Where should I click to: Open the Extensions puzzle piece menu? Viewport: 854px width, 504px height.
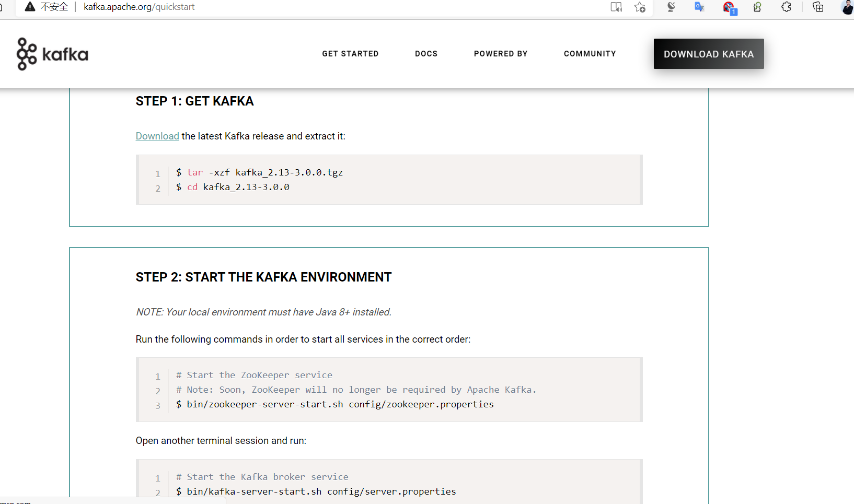pyautogui.click(x=786, y=7)
